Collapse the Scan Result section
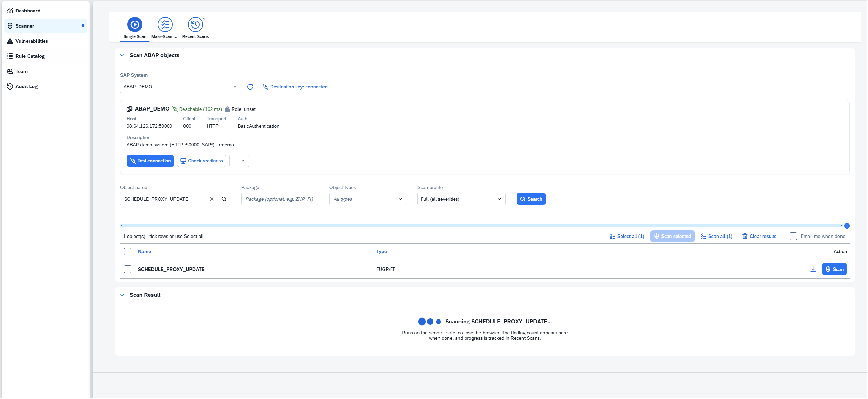 click(122, 295)
